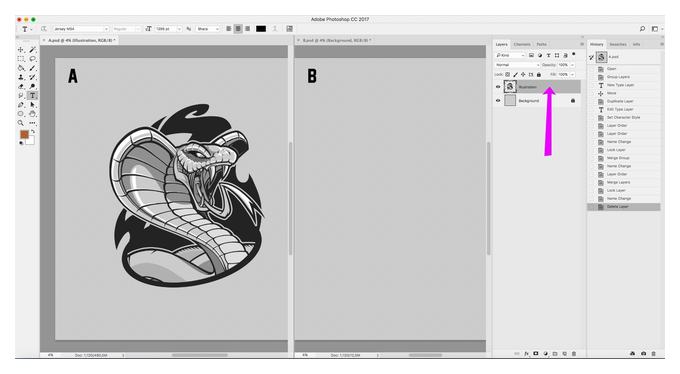Viewport: 680px width, 374px height.
Task: Select the Delete Layer history state
Action: (x=624, y=207)
